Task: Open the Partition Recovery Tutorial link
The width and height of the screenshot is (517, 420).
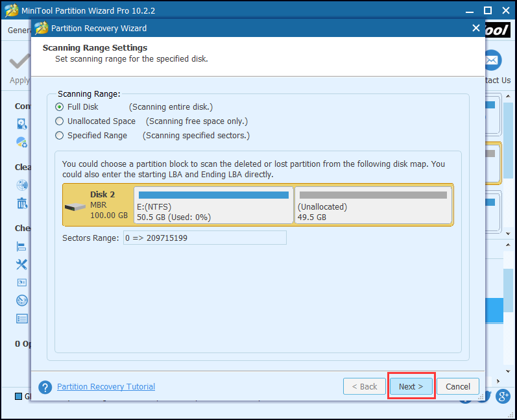Action: 106,386
